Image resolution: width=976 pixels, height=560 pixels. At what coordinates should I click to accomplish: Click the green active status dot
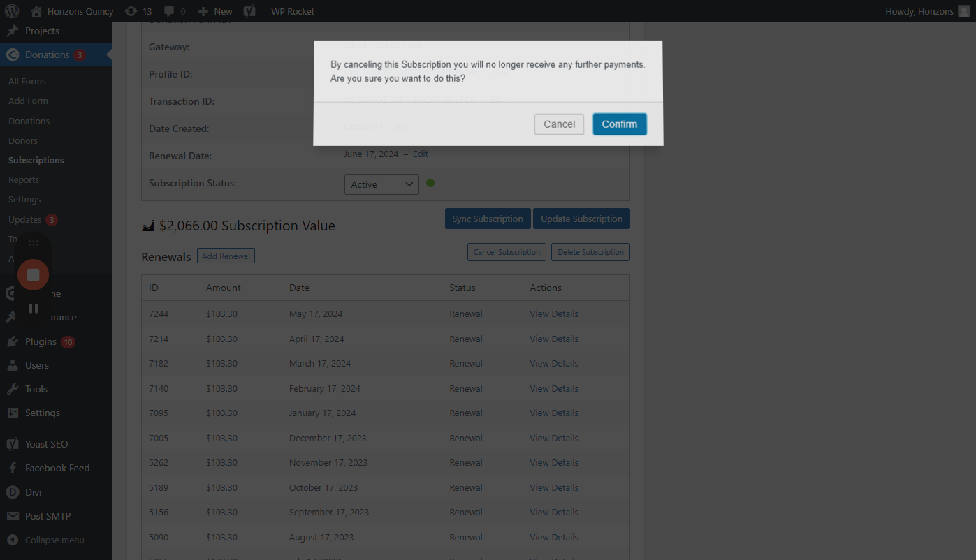[430, 183]
